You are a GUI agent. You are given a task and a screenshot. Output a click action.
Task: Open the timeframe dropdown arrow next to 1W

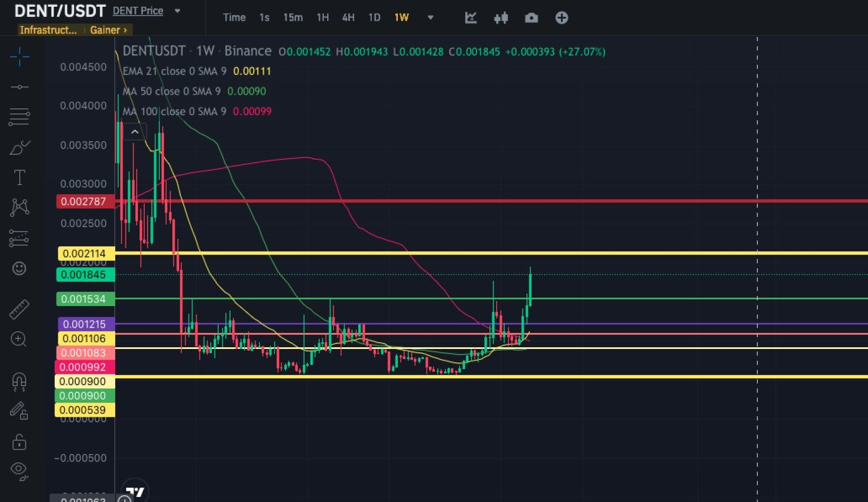pos(431,18)
